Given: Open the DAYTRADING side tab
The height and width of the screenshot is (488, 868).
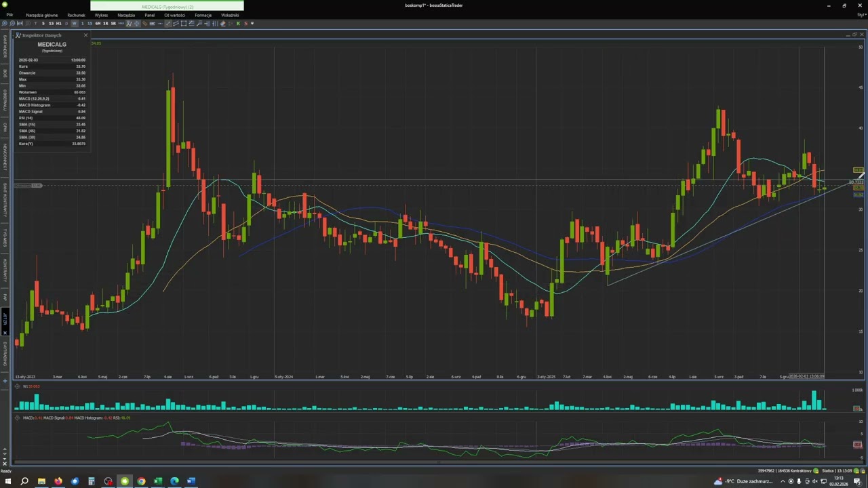Looking at the screenshot, I should click(x=4, y=354).
